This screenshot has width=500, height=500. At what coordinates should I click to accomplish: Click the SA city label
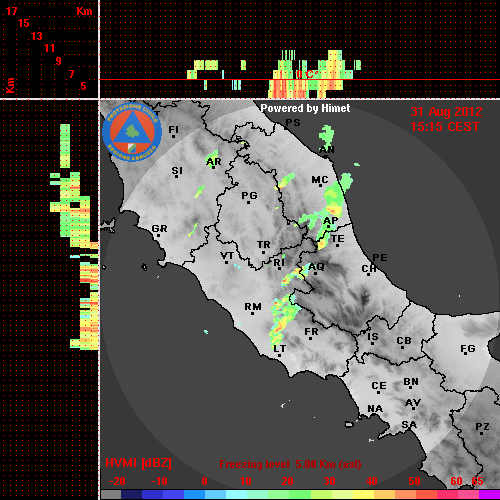(409, 425)
